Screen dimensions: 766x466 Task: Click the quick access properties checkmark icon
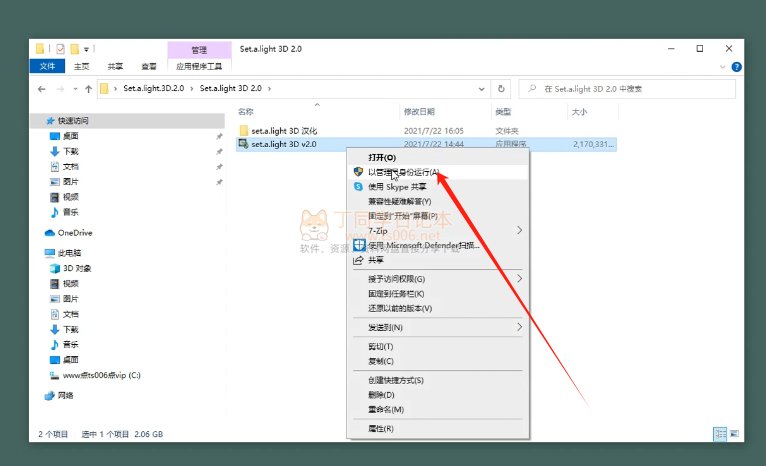pos(61,49)
